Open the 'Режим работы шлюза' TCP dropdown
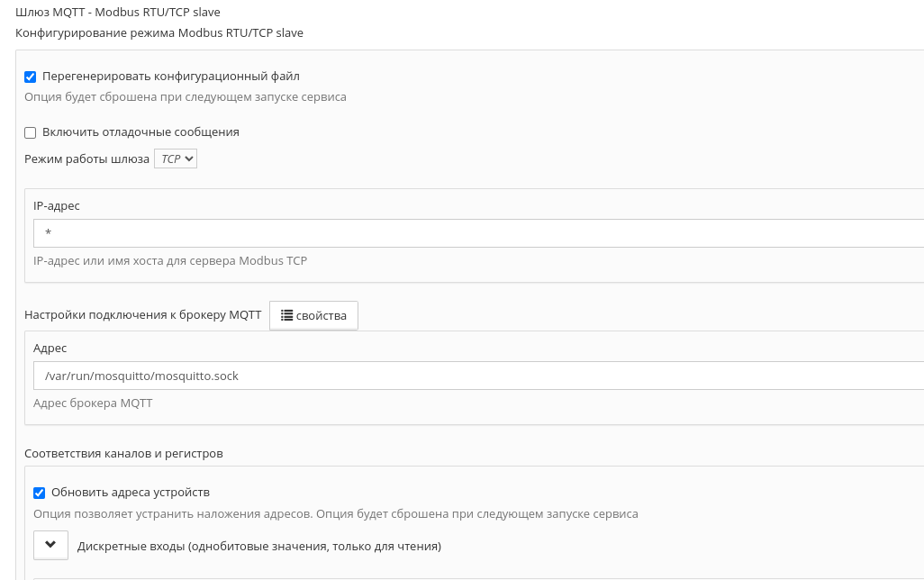 tap(176, 159)
